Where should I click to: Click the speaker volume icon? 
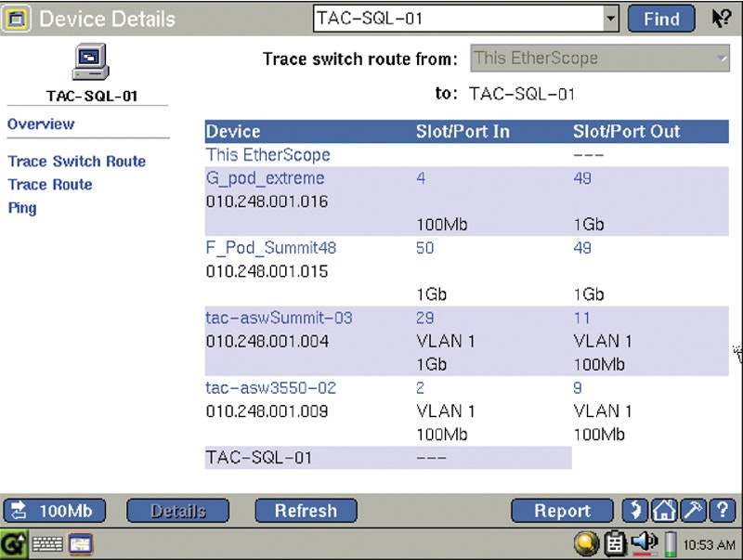(x=643, y=542)
